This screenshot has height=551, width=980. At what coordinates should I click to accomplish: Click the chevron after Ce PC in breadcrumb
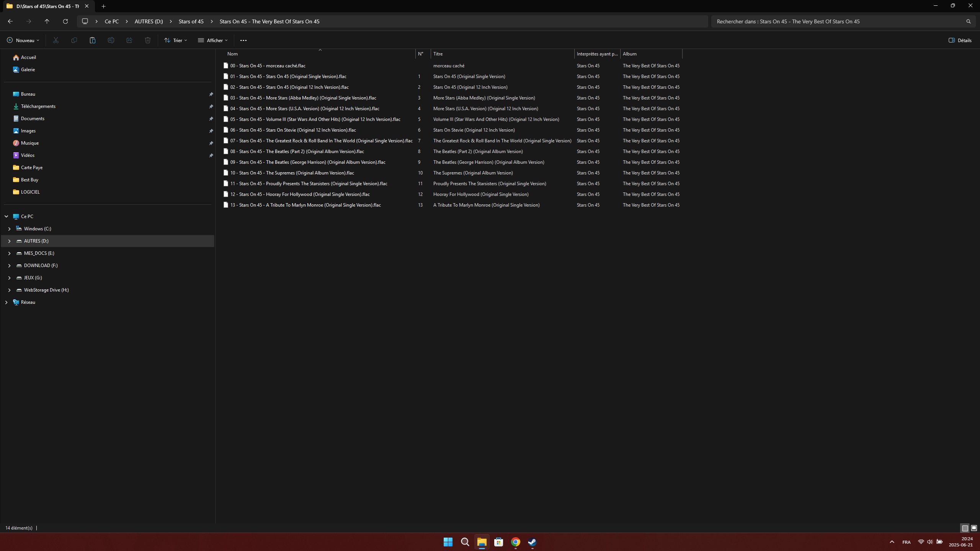tap(127, 21)
